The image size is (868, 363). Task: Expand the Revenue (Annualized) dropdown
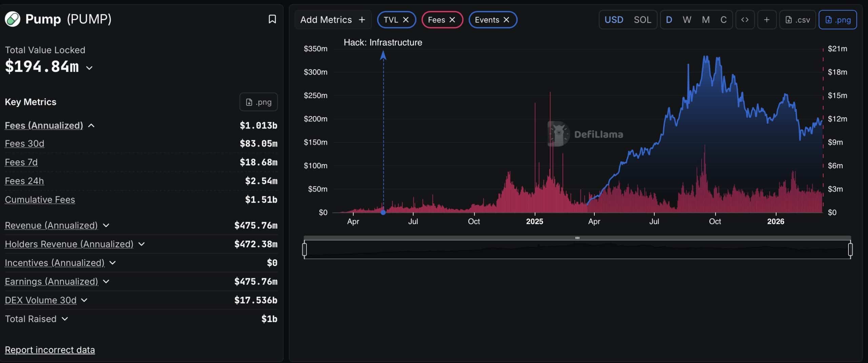(x=106, y=225)
